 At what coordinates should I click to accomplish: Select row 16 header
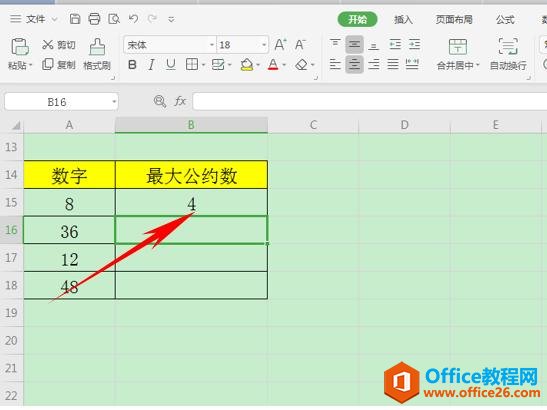point(12,230)
